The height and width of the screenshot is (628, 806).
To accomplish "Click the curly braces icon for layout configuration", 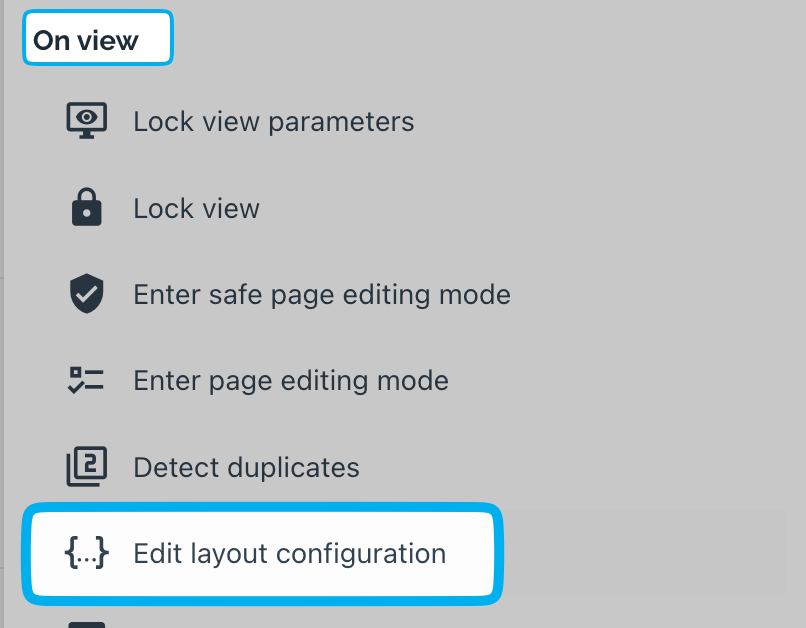I will [87, 553].
